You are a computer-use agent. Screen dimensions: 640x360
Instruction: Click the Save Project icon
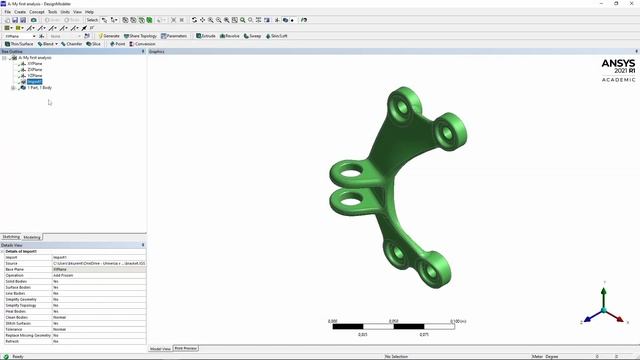click(x=15, y=20)
